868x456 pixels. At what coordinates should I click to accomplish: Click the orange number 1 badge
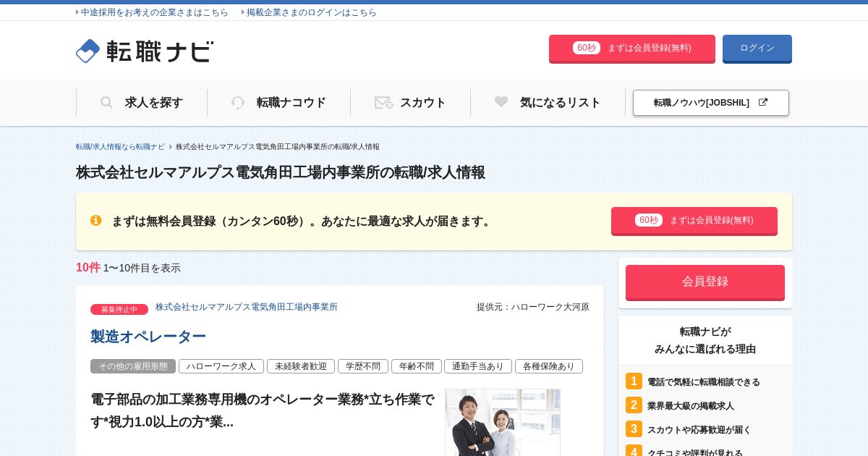point(634,381)
